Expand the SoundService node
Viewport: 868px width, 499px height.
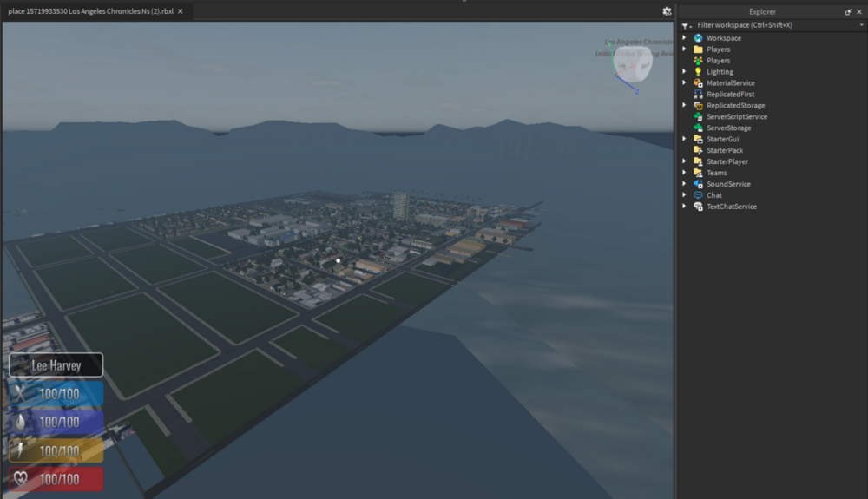684,184
